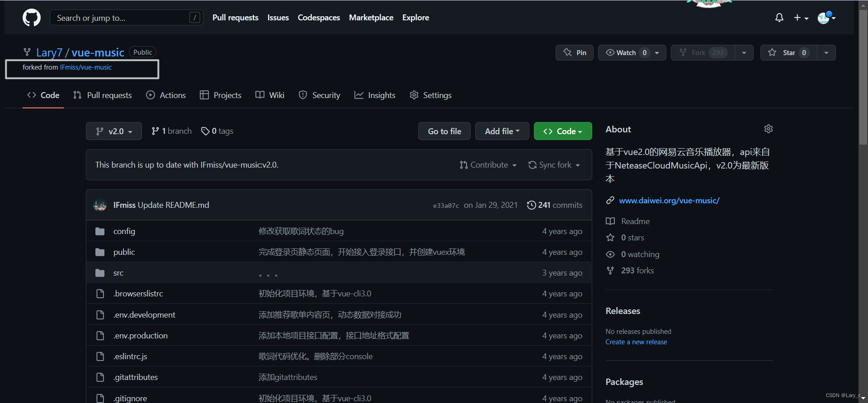The width and height of the screenshot is (868, 403).
Task: Click the public folder icon
Action: [100, 252]
